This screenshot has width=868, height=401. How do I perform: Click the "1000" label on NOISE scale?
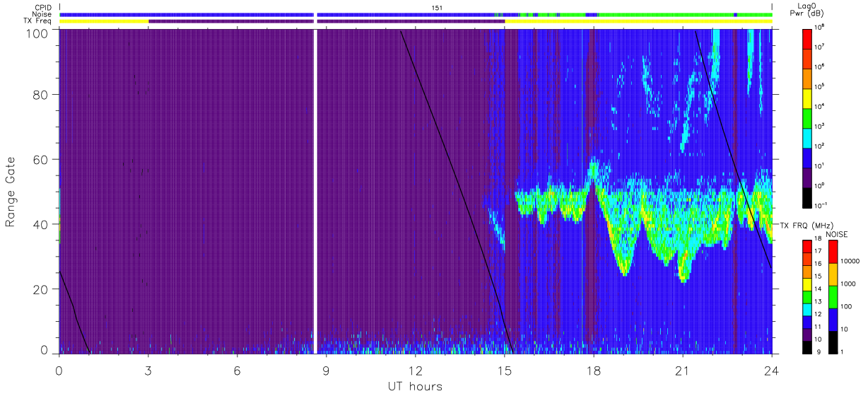tap(848, 284)
